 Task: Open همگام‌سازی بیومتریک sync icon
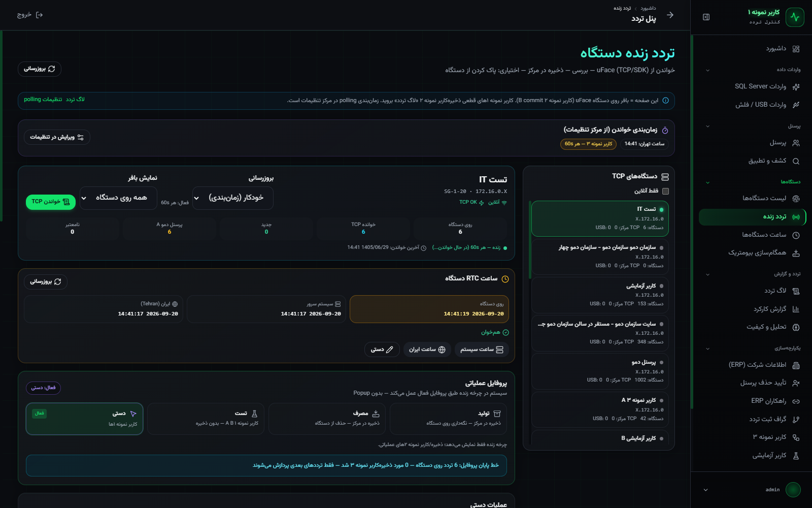click(796, 253)
